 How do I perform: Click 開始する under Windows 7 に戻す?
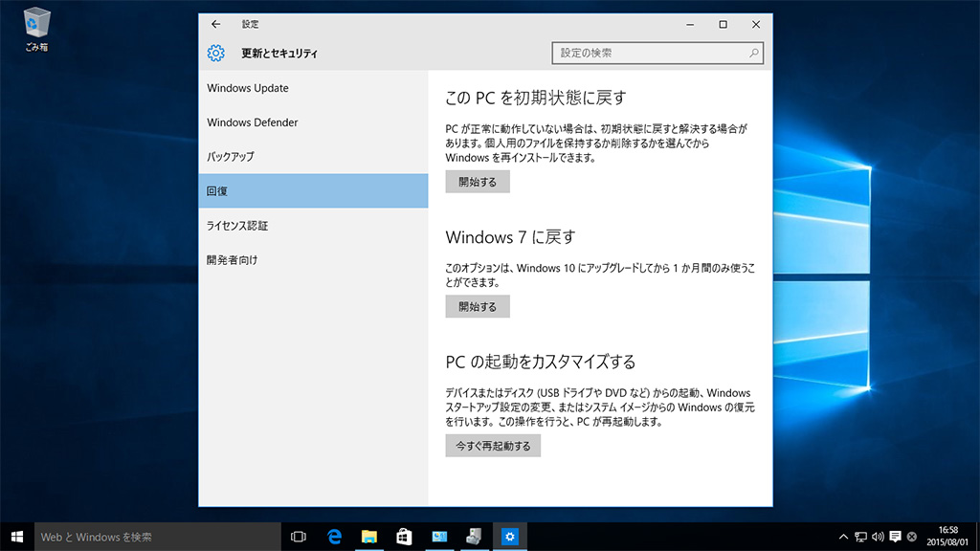click(478, 307)
